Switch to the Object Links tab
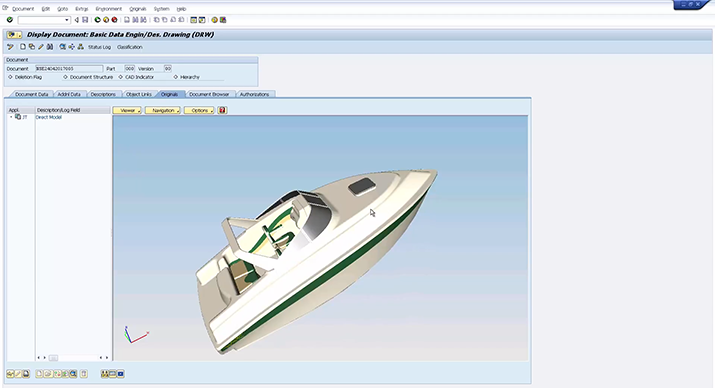Screen dimensions: 715x388 coord(139,94)
